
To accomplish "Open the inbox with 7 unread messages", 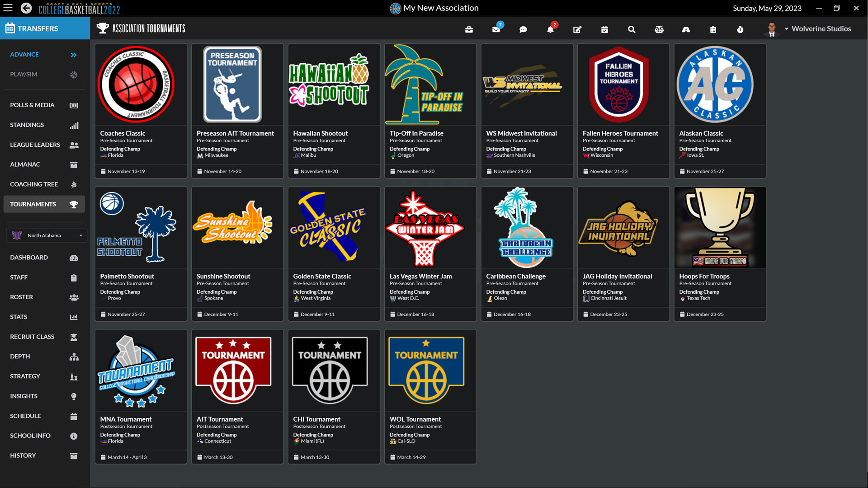I will [496, 29].
